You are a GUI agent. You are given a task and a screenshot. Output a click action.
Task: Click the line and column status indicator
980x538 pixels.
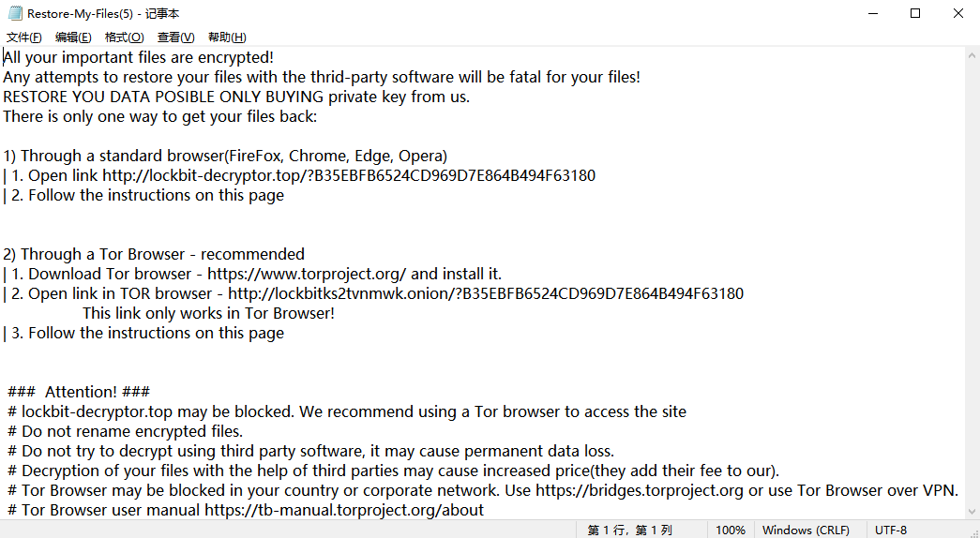pyautogui.click(x=629, y=530)
